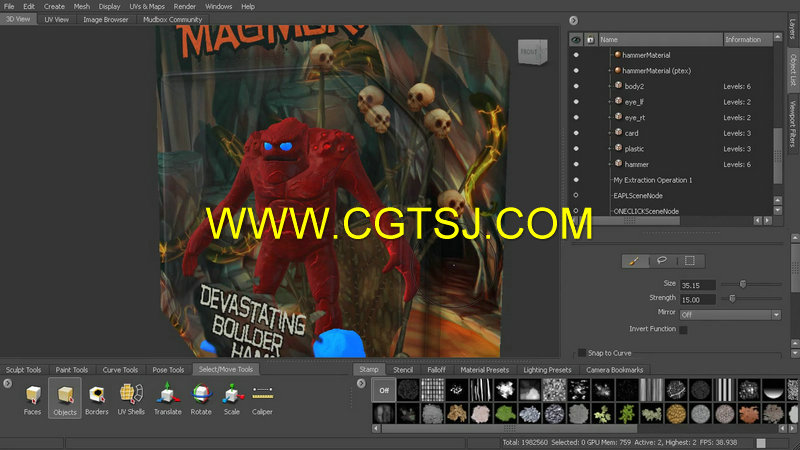
Task: Click the lock column header icon
Action: tap(590, 39)
